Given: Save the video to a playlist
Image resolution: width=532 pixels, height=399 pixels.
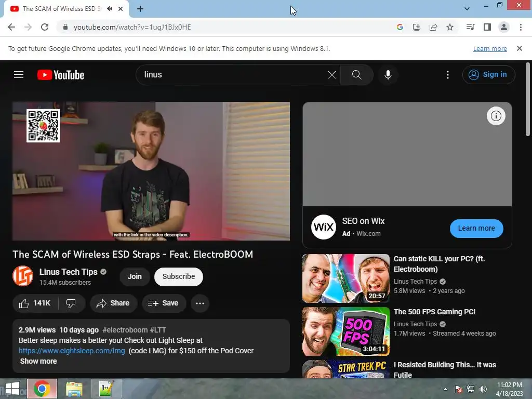Looking at the screenshot, I should (164, 303).
